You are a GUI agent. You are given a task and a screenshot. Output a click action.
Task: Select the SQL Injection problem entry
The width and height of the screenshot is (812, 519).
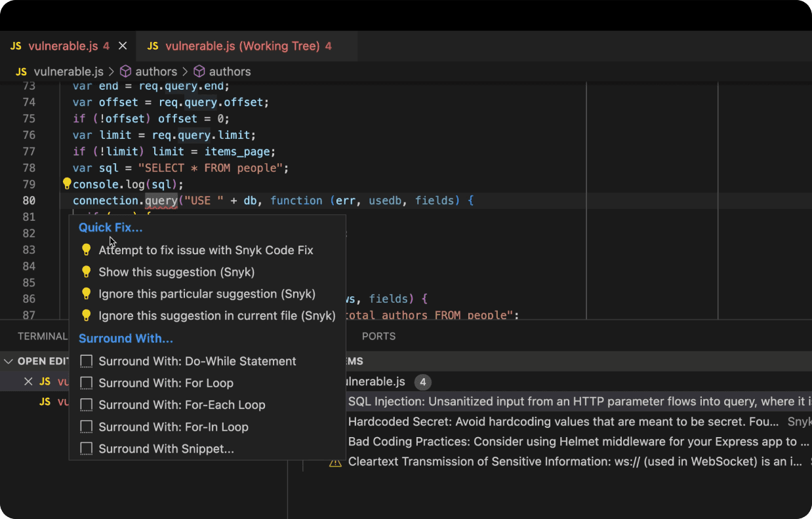coord(577,401)
